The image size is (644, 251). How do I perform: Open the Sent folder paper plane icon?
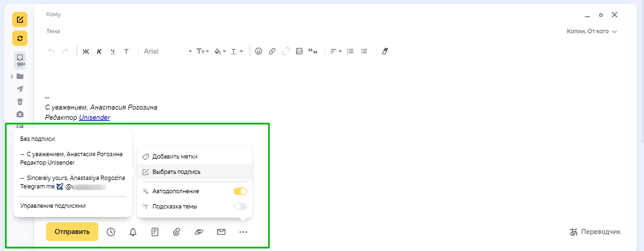tap(20, 89)
